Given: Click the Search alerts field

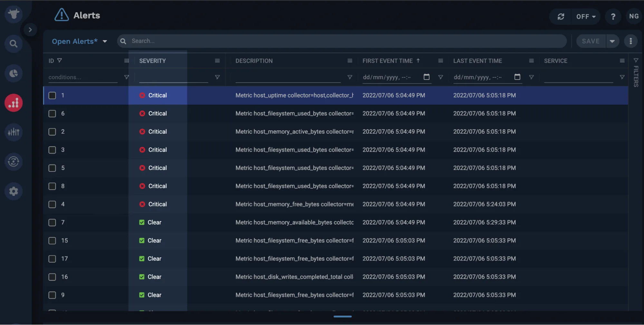Looking at the screenshot, I should pyautogui.click(x=342, y=41).
